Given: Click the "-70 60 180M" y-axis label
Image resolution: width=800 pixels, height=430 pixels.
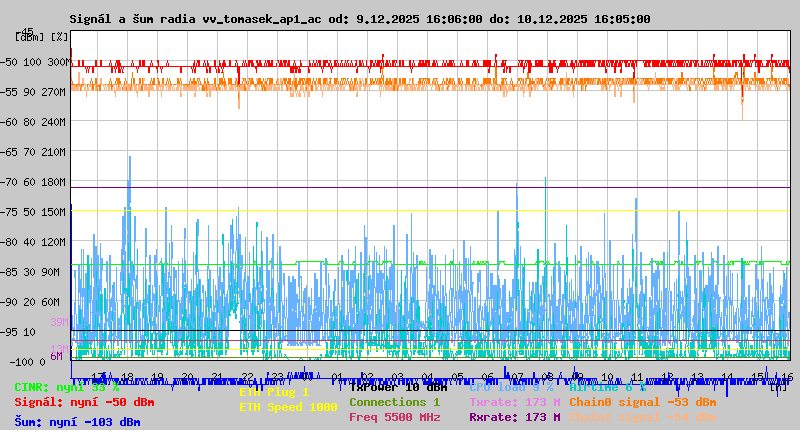Looking at the screenshot, I should (43, 182).
